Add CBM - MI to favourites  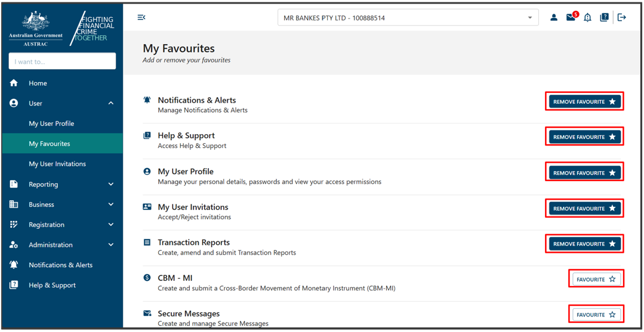[x=596, y=279]
